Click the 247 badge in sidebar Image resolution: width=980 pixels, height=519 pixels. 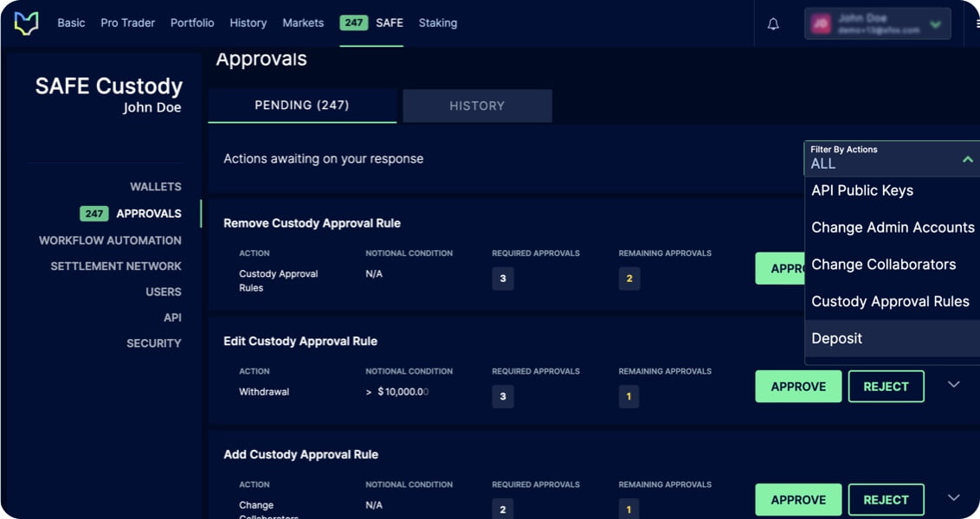click(93, 214)
